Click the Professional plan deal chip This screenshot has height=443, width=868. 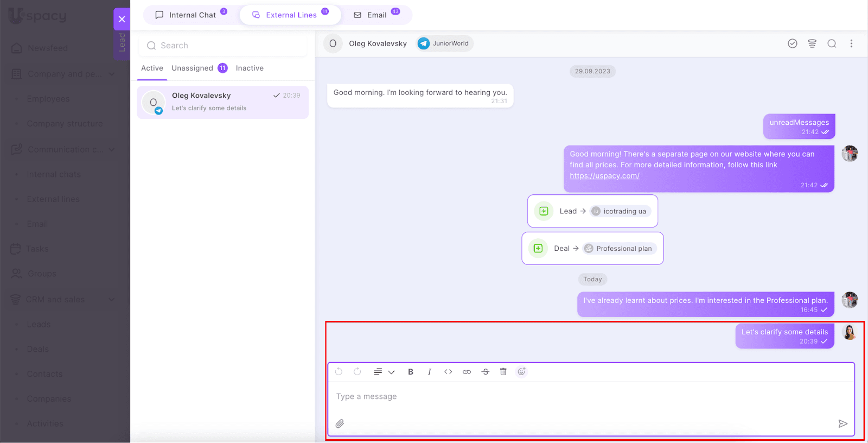(x=620, y=249)
